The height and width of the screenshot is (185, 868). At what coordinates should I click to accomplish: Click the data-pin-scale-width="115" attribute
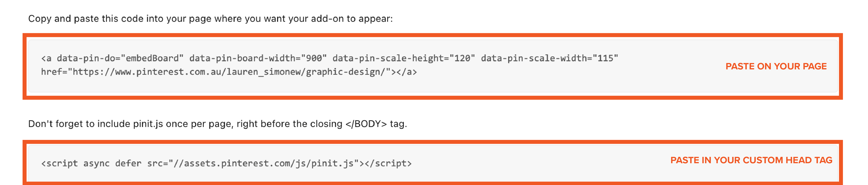pyautogui.click(x=549, y=58)
